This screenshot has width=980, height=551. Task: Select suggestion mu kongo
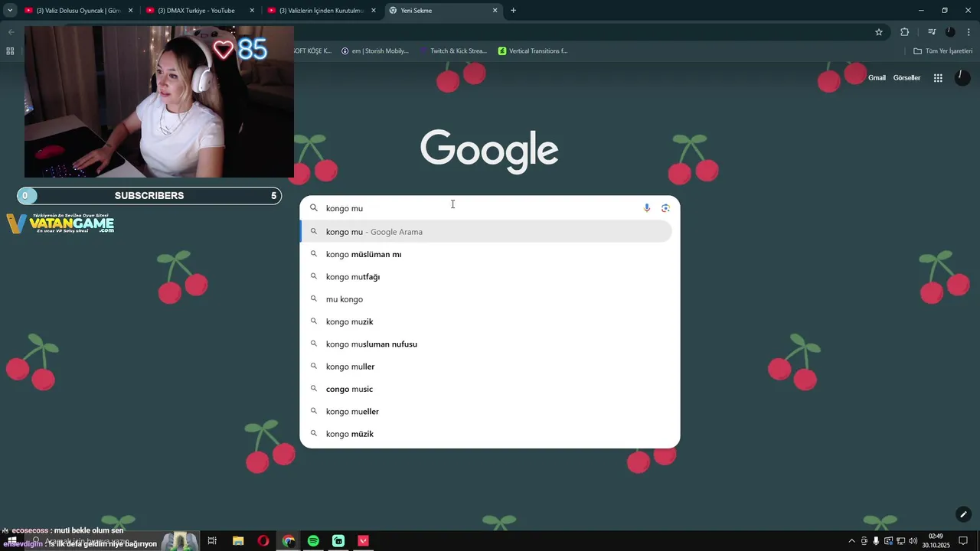pos(486,299)
